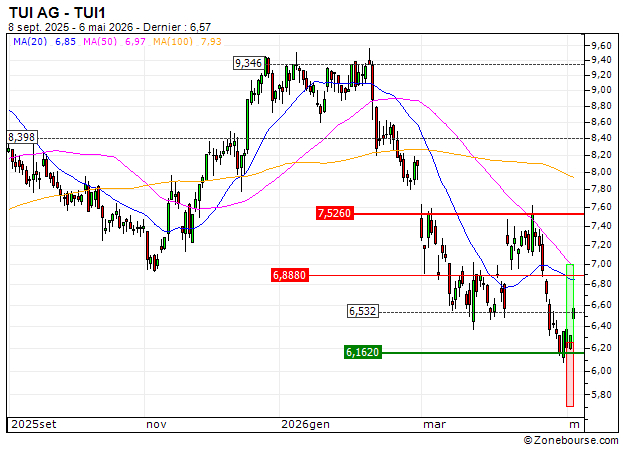This screenshot has width=625, height=450.
Task: Click the MA(100) value 7,93
Action: coord(211,41)
